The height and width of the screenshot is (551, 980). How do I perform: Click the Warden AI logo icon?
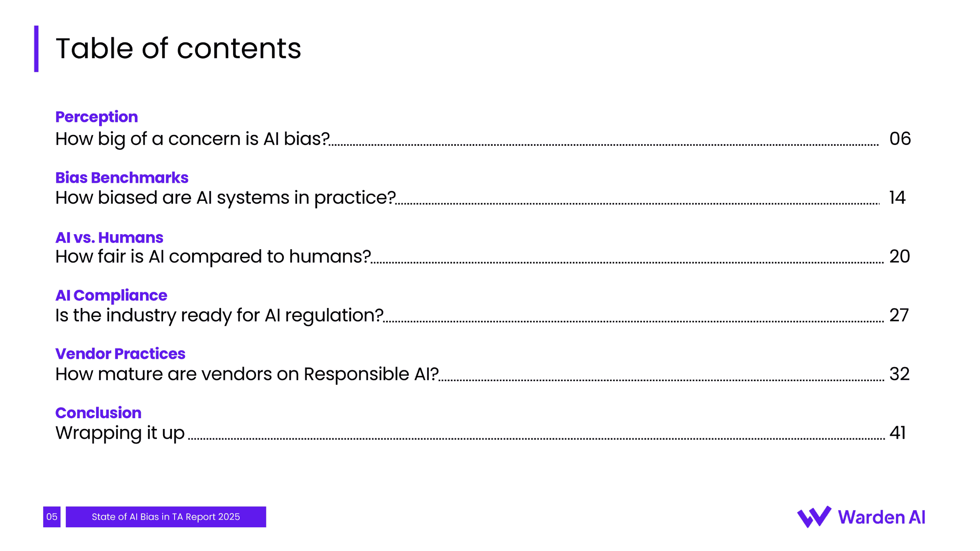point(813,517)
